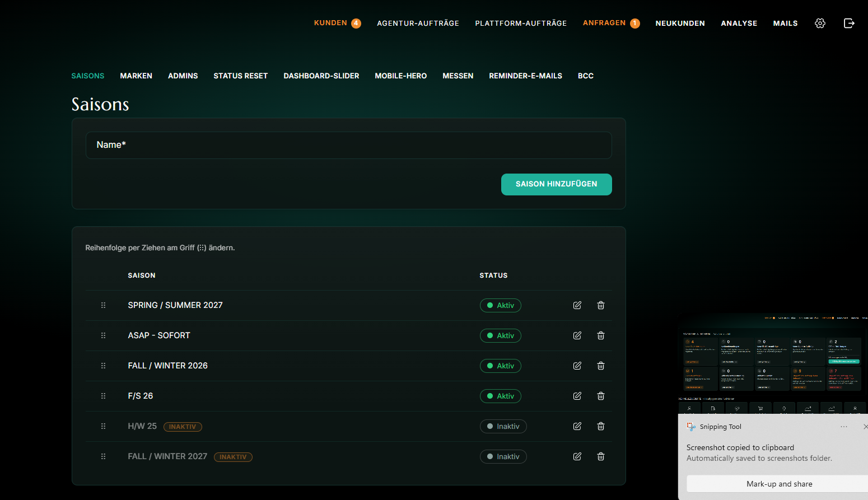Open Snipping Tool notification options menu
Screen dimensions: 868x500
click(844, 427)
